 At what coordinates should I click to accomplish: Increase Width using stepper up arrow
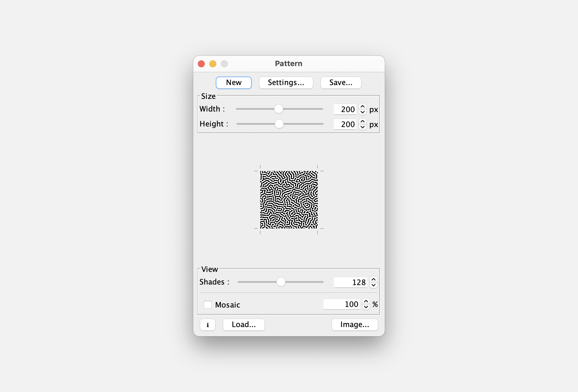363,107
